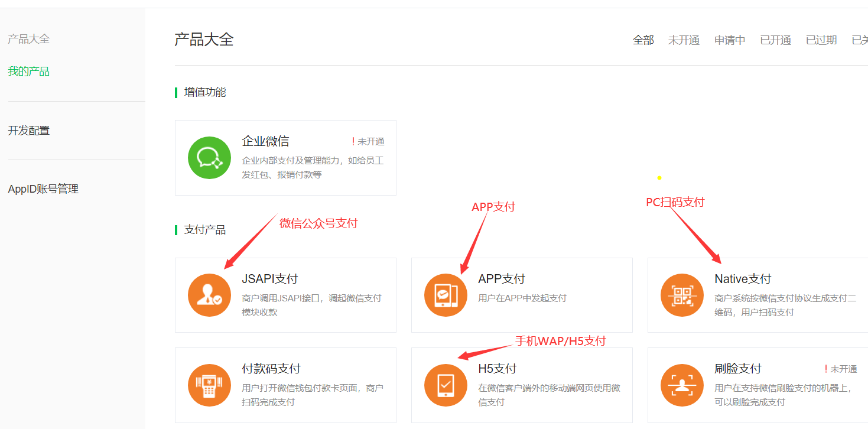
Task: Click the 付款码支付 scanner terminal icon
Action: click(209, 385)
